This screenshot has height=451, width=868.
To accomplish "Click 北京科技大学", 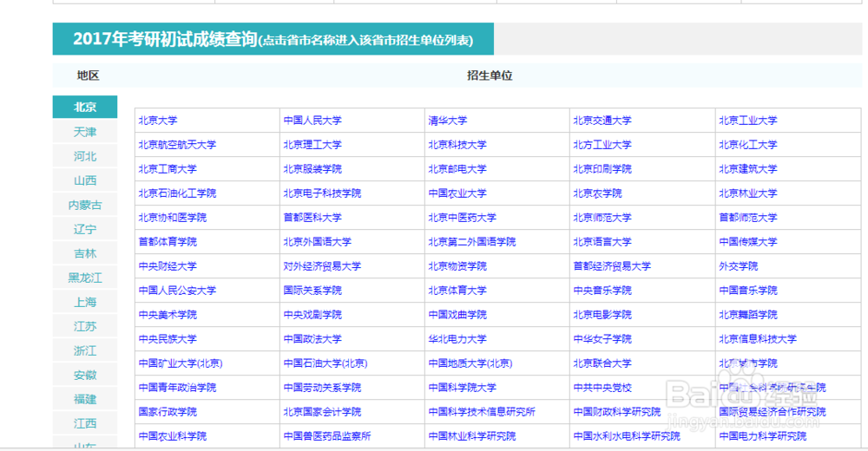I will [x=457, y=145].
